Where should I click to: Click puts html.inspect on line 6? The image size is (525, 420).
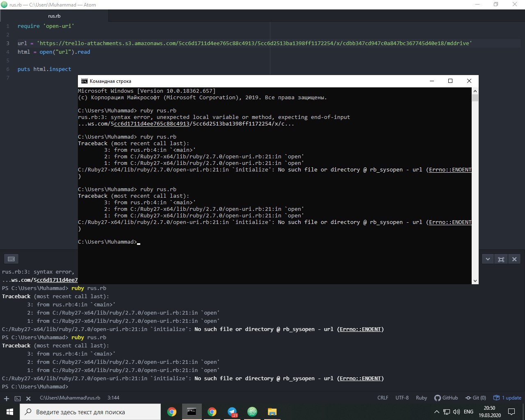[x=44, y=69]
